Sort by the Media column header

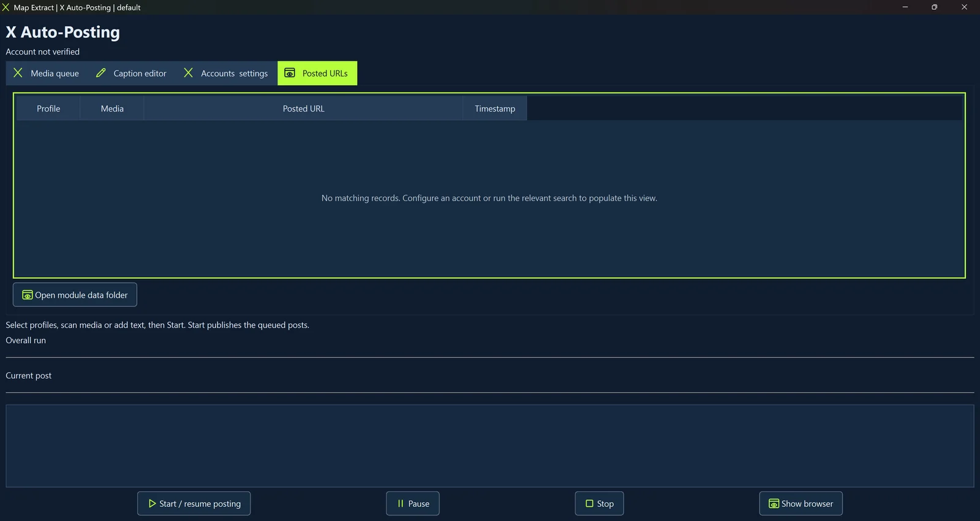coord(112,108)
